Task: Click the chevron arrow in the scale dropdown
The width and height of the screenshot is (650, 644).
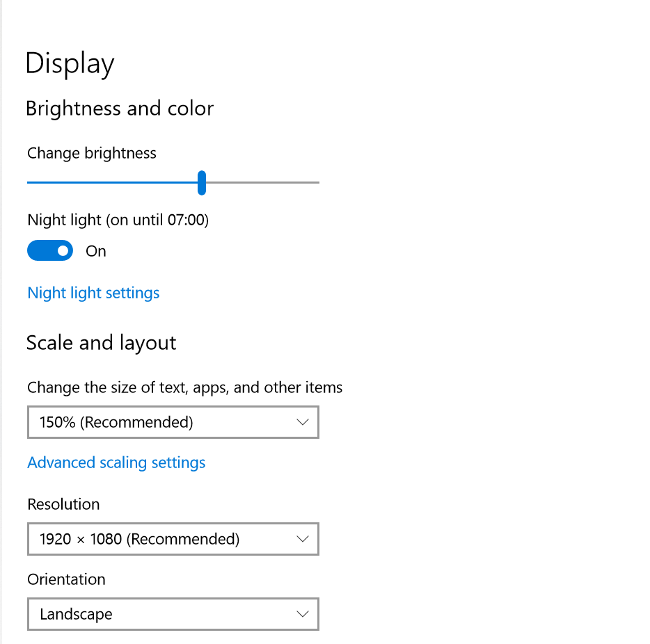Action: 303,422
